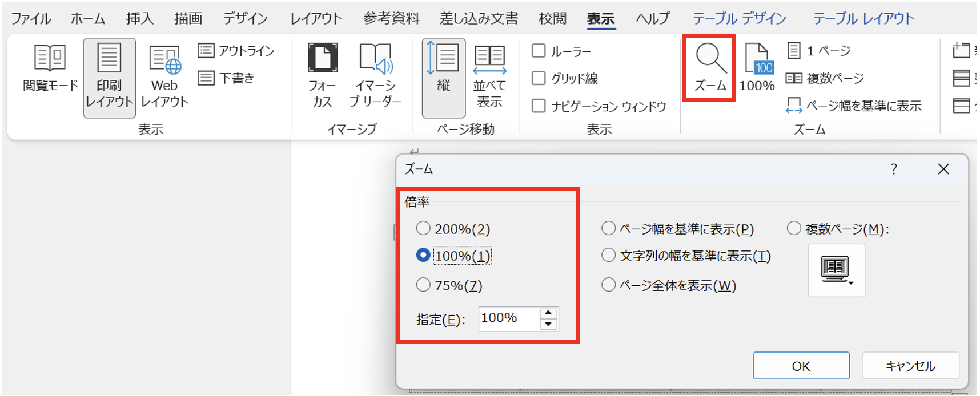Image resolution: width=980 pixels, height=396 pixels.
Task: Select Print Layout (印刷レイアウト) view
Action: coord(109,77)
